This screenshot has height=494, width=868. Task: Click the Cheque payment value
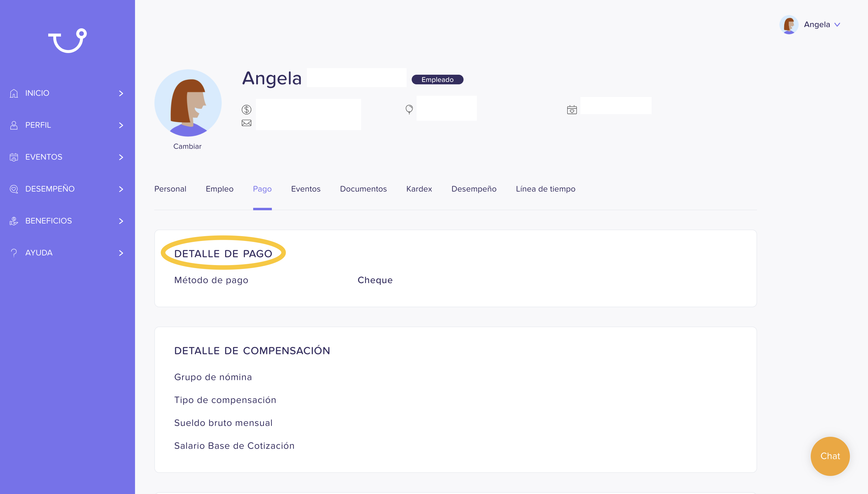coord(375,280)
